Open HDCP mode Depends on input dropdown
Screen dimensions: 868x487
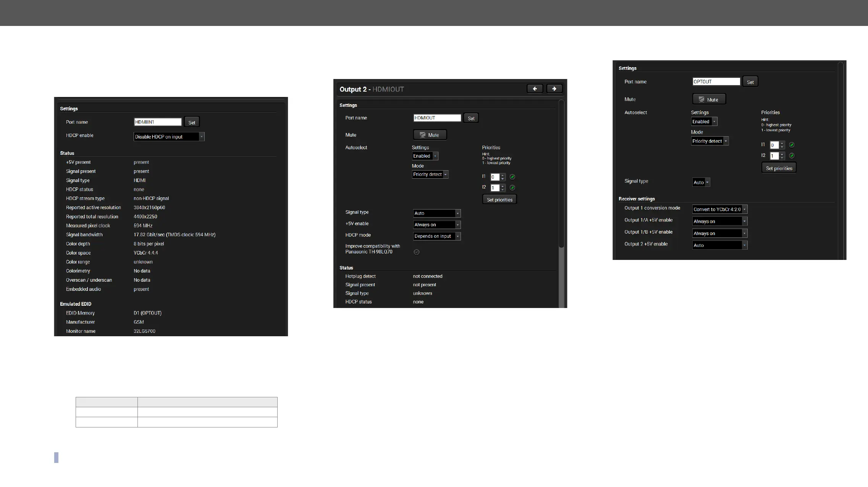[437, 236]
